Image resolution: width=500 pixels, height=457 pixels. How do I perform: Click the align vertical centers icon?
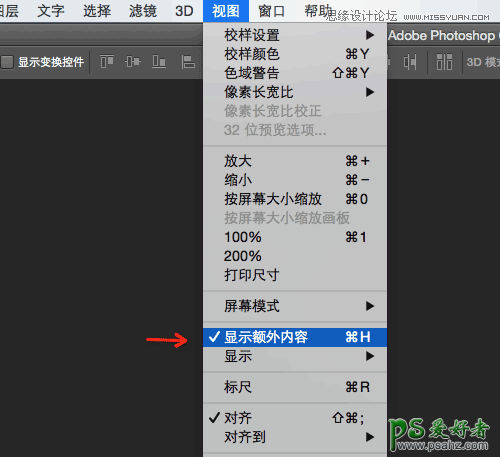pos(133,62)
